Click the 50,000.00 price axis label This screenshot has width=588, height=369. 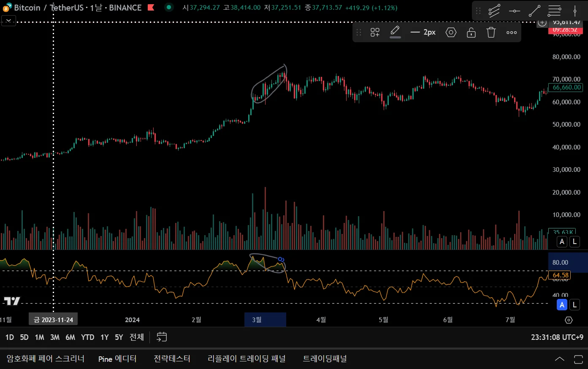click(566, 125)
